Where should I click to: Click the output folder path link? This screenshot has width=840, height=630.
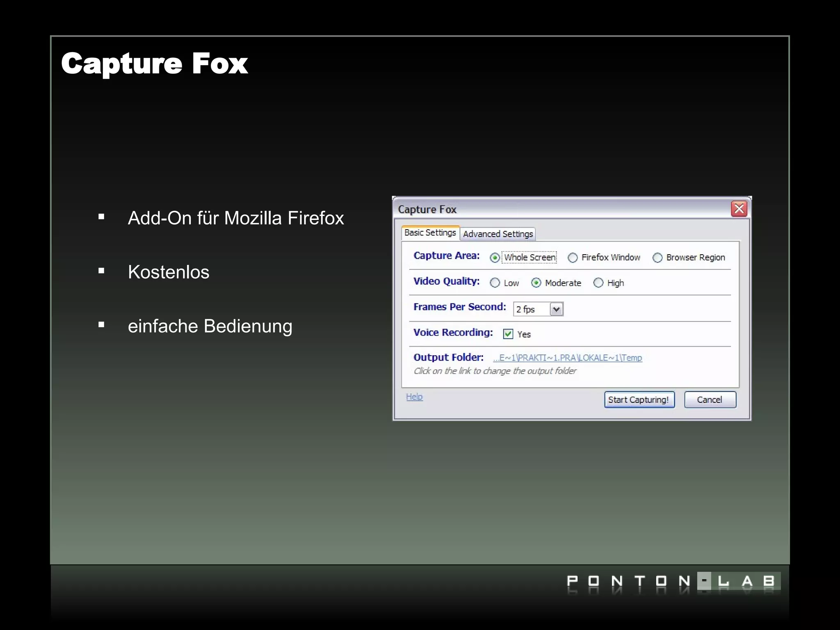[x=568, y=358]
